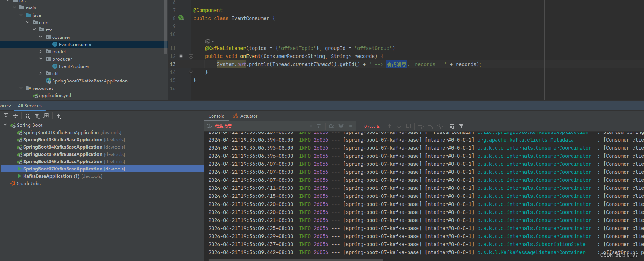Select the Spark Jobs node

(29, 183)
